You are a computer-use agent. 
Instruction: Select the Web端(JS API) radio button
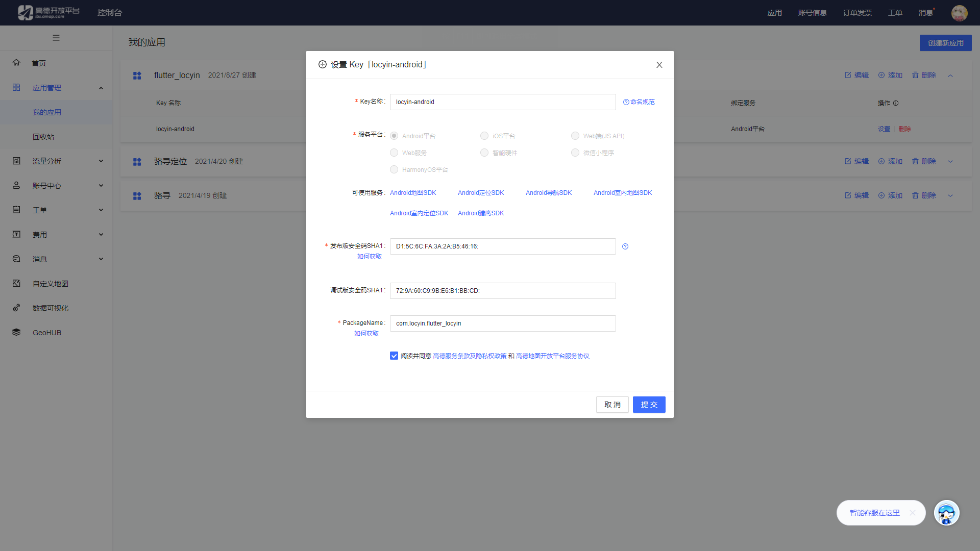(575, 136)
